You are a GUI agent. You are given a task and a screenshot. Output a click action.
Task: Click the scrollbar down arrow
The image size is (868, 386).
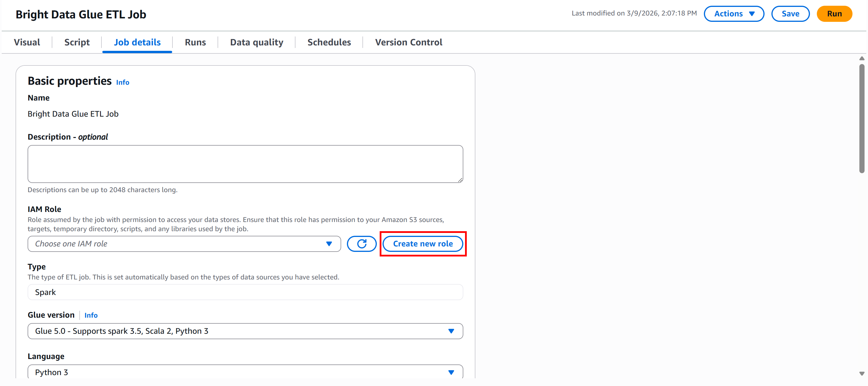(x=862, y=374)
